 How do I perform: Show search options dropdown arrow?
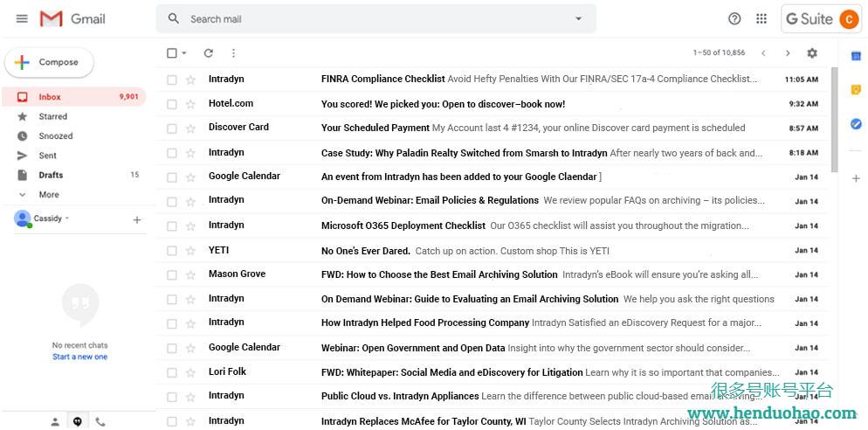tap(578, 19)
